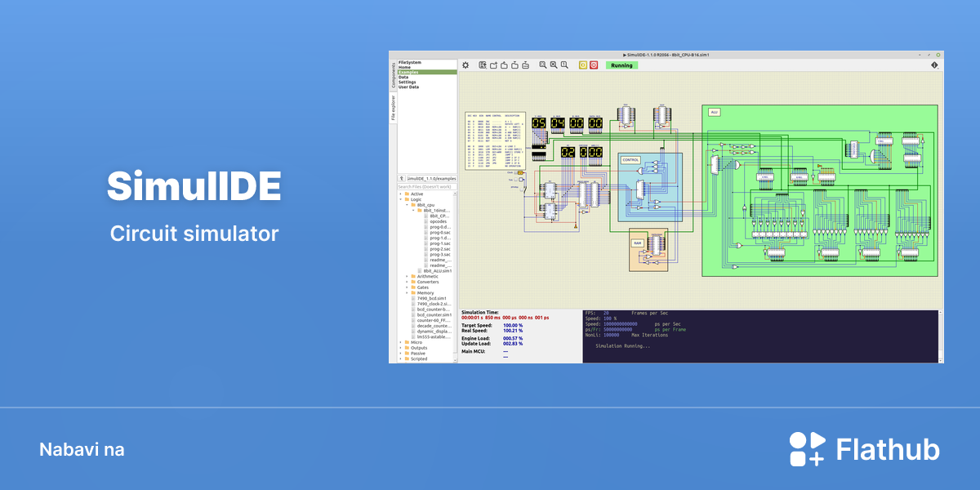Select Examples in the location list
The height and width of the screenshot is (490, 980).
(x=427, y=72)
